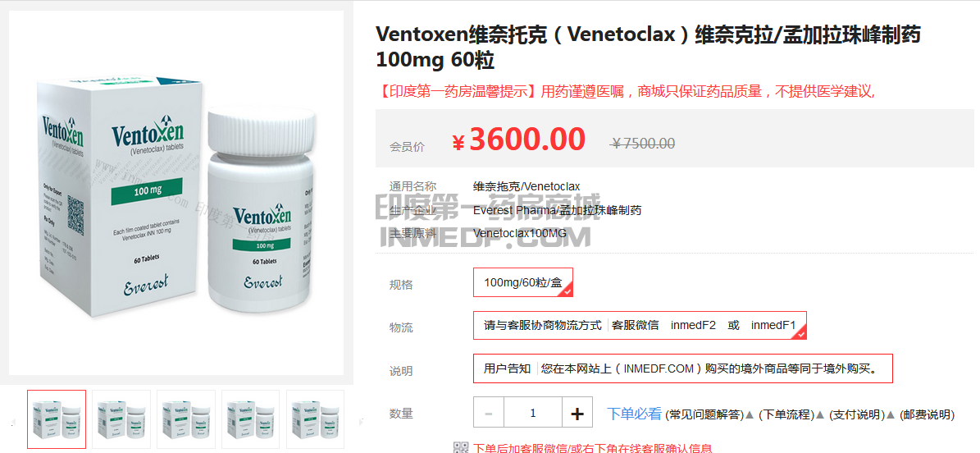
Task: Increase quantity with the plus button
Action: pos(577,413)
